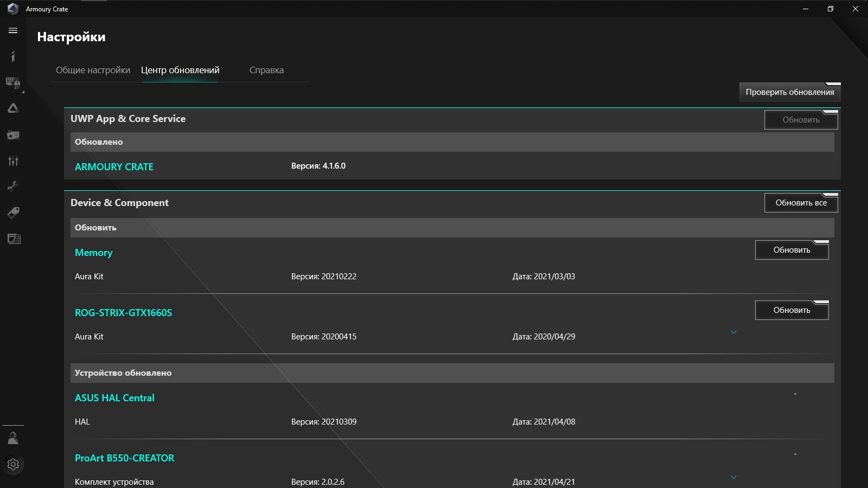Click the ARMOURY CRATE component name
868x488 pixels.
click(114, 167)
